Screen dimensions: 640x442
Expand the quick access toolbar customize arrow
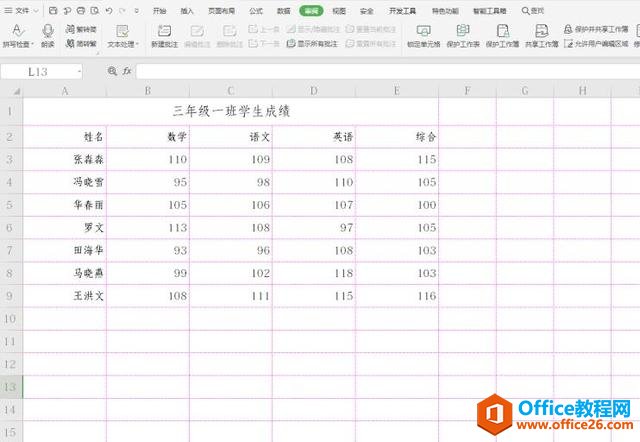137,11
